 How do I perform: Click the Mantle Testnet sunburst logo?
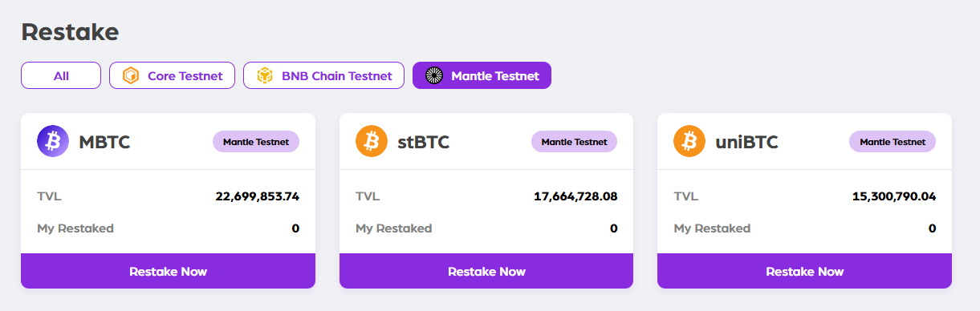(x=434, y=75)
